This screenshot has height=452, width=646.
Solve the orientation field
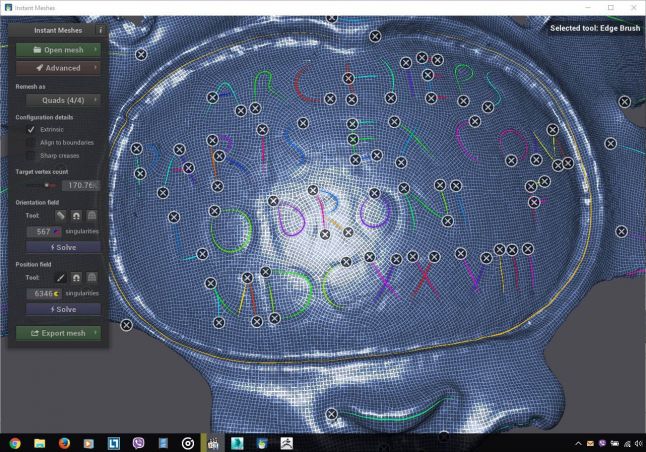click(58, 247)
